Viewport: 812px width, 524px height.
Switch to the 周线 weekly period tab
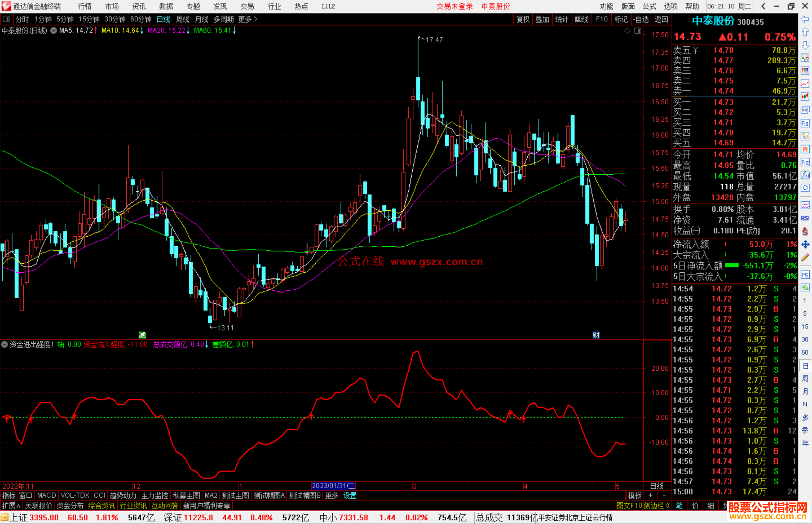click(183, 19)
